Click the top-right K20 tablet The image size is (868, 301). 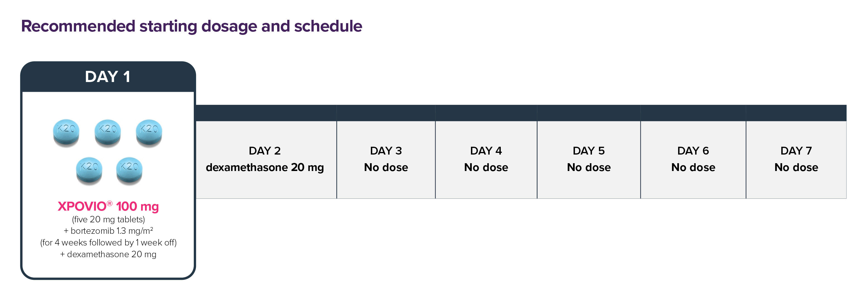coord(149,133)
